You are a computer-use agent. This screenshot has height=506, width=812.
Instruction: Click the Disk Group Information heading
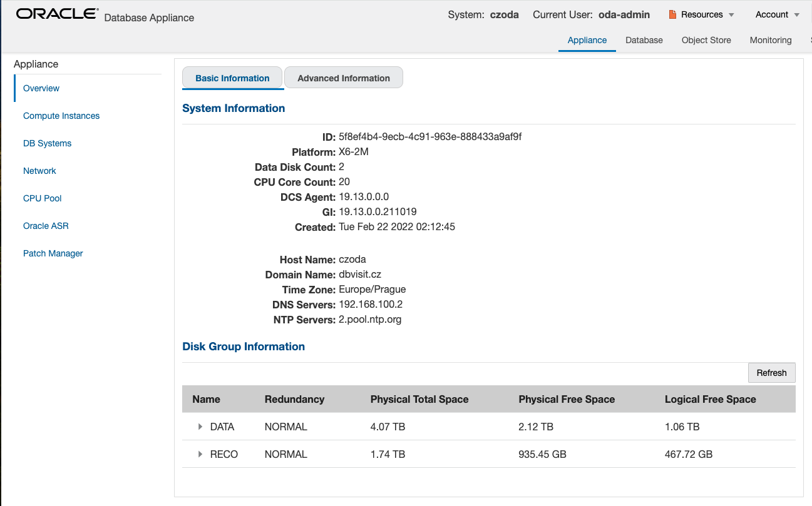[244, 347]
